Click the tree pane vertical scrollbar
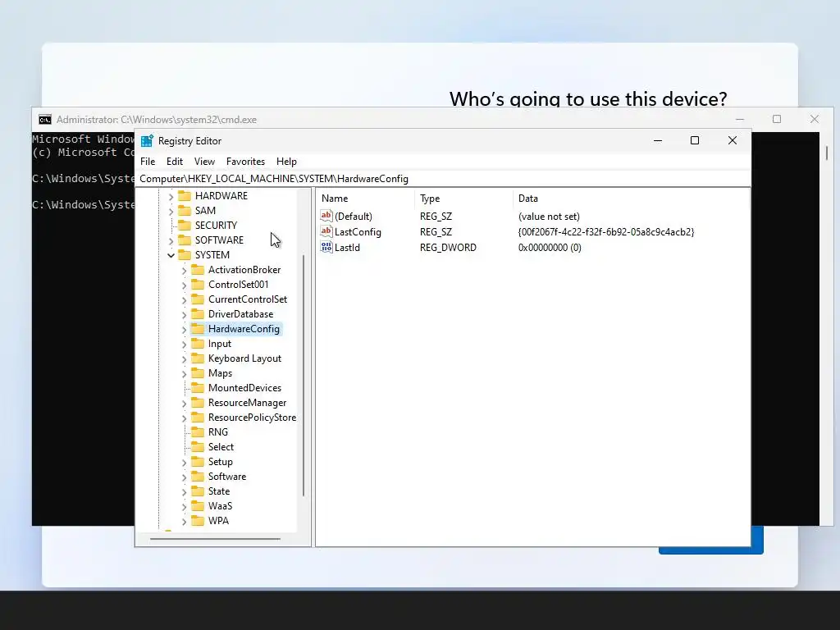Viewport: 840px width, 630px height. click(304, 375)
